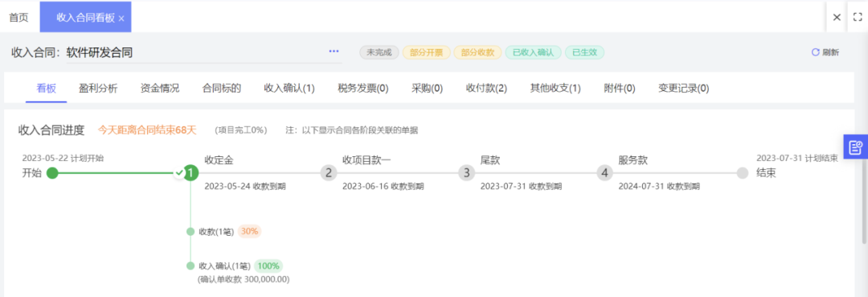
Task: Click the 已生效 status tag
Action: 584,52
